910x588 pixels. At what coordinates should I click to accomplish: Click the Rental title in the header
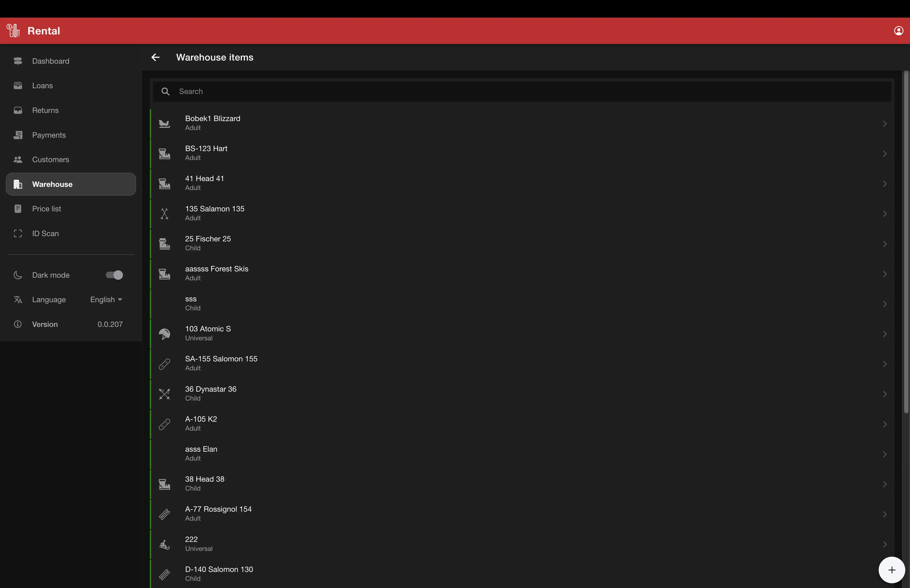(x=44, y=31)
